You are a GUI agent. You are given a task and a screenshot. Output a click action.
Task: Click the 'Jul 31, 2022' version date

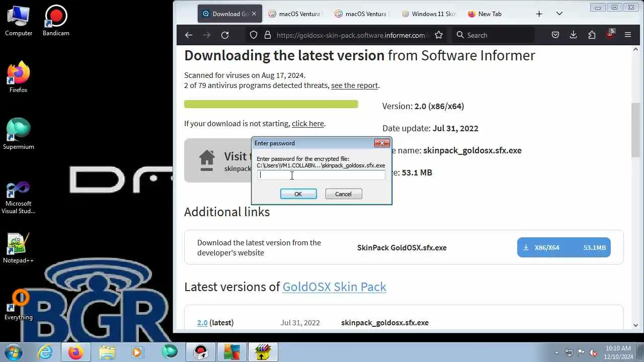[300, 323]
